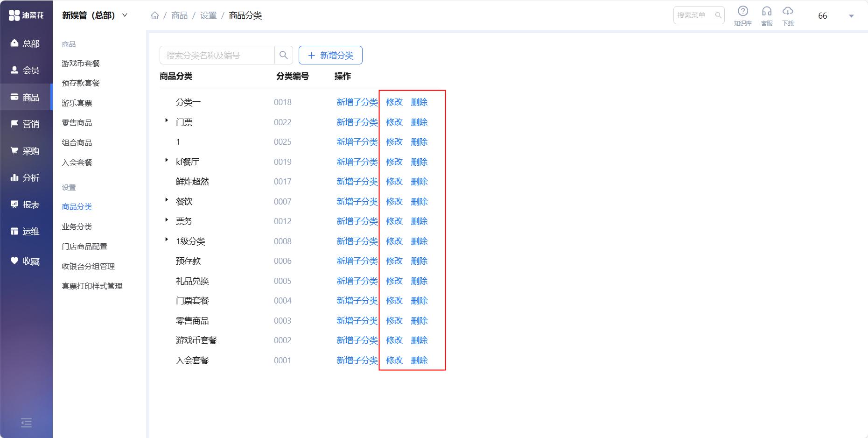This screenshot has width=868, height=438.
Task: Select 套票打印样式管理 in the side menu
Action: (x=92, y=286)
